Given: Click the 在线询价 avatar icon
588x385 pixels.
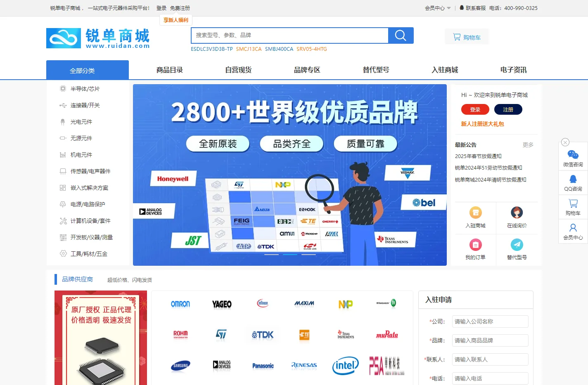Looking at the screenshot, I should pyautogui.click(x=517, y=213).
